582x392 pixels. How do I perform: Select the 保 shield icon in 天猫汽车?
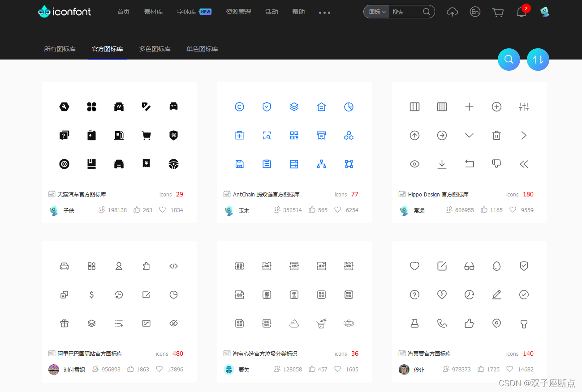click(x=173, y=135)
